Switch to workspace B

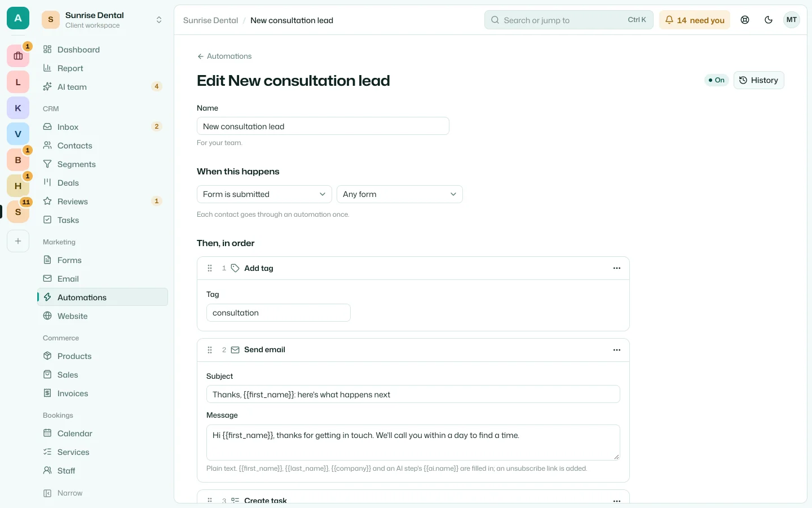tap(18, 160)
